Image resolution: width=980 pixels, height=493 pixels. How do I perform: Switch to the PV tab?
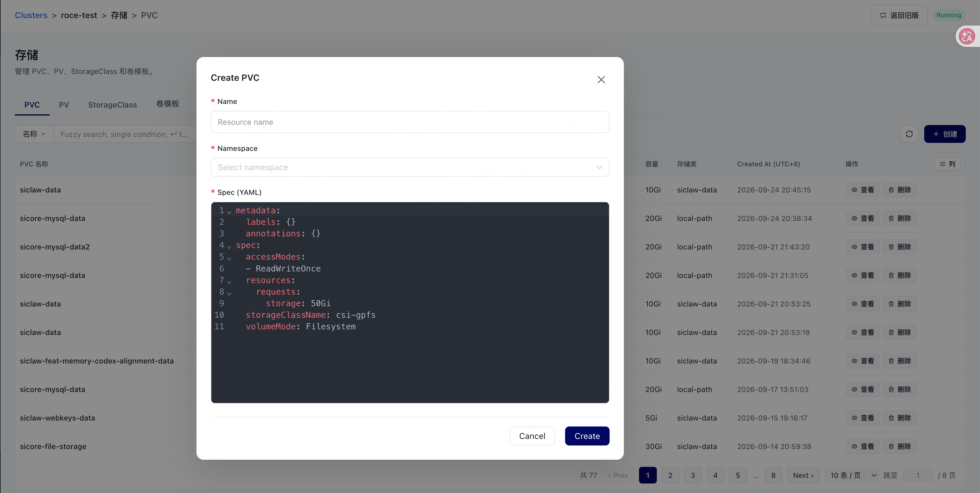(64, 105)
